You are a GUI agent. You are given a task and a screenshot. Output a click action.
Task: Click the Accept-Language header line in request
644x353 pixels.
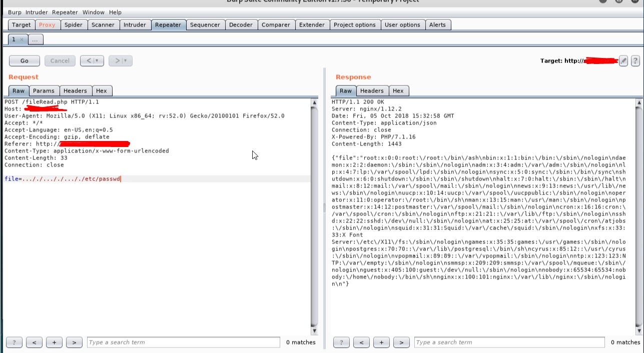pyautogui.click(x=59, y=130)
